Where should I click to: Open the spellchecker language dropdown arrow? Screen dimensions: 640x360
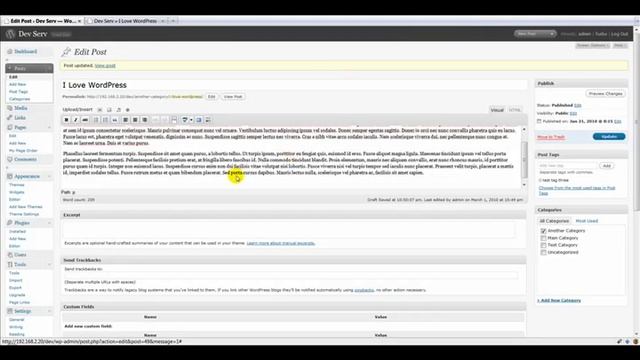tap(191, 120)
